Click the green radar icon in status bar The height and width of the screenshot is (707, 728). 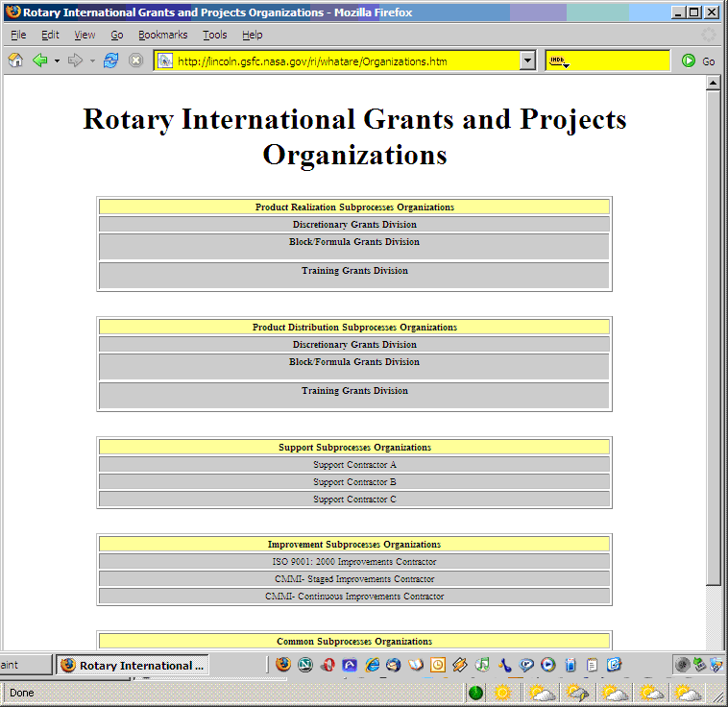click(x=475, y=693)
